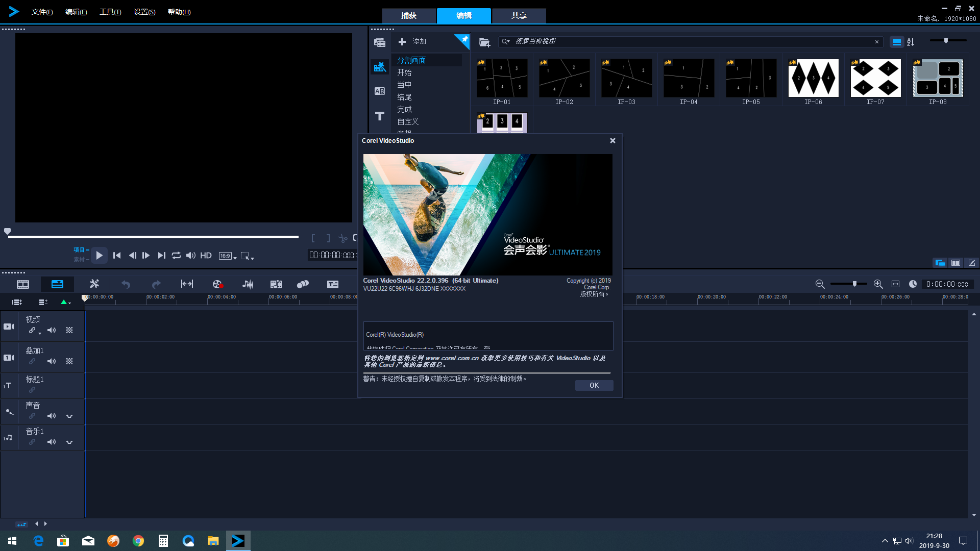Click the 添加 button in library
Screen dimensions: 980x551
[412, 41]
